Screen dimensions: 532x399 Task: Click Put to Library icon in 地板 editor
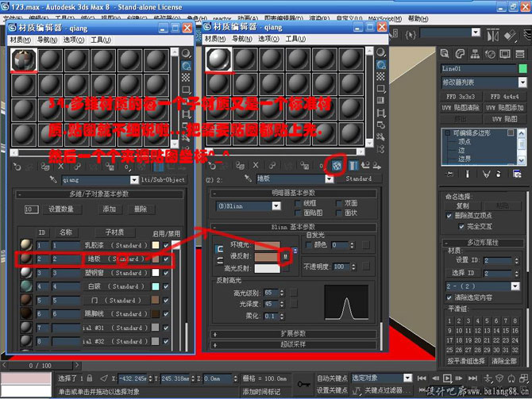click(x=304, y=166)
